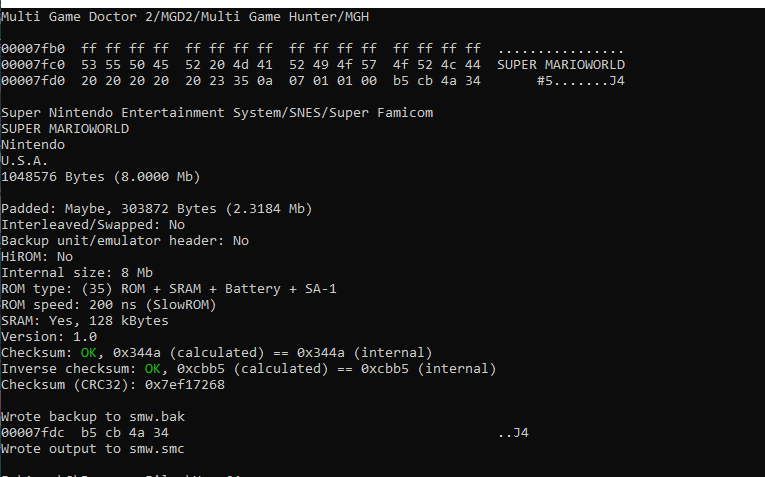This screenshot has height=477, width=765.
Task: Click the 00007fdc hex offset line
Action: click(x=265, y=433)
